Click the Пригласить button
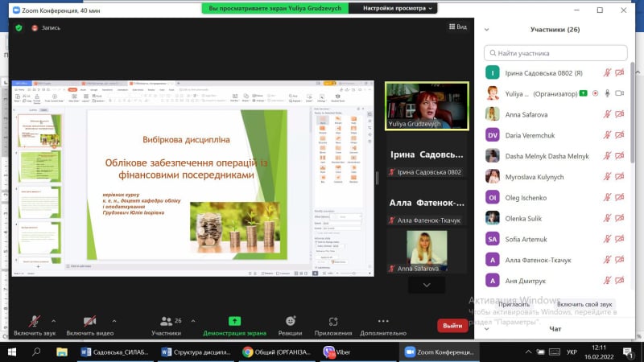 514,304
